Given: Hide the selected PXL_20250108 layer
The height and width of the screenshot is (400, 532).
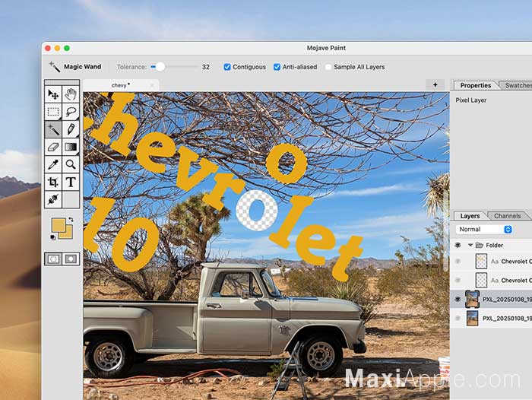Looking at the screenshot, I should [x=458, y=299].
